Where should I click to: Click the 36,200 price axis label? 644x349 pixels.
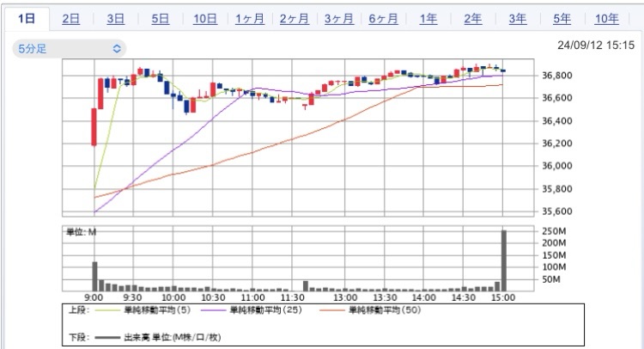557,144
